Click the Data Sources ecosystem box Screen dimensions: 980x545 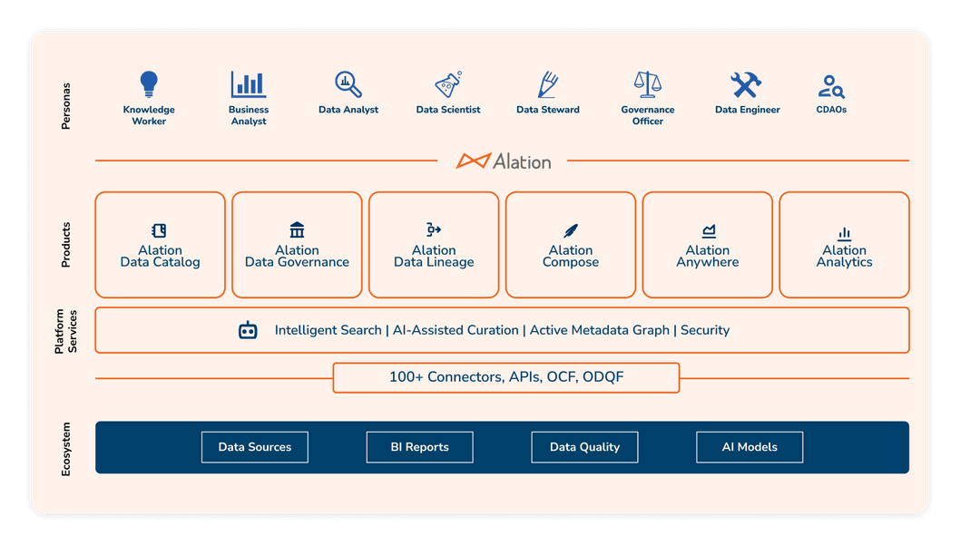[x=255, y=447]
